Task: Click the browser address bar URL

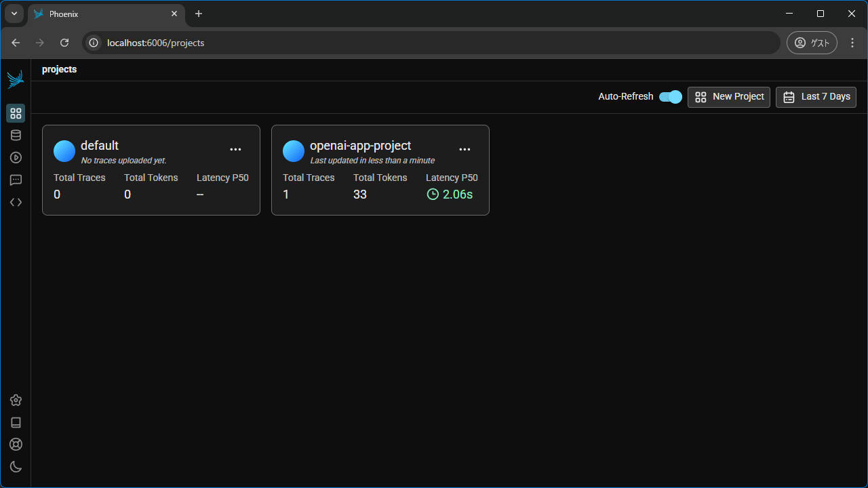Action: (x=155, y=43)
